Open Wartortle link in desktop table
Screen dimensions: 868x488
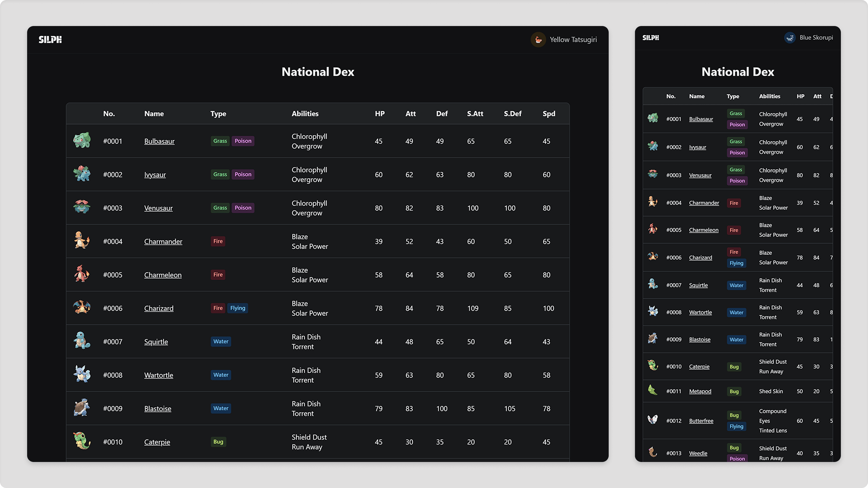tap(159, 375)
